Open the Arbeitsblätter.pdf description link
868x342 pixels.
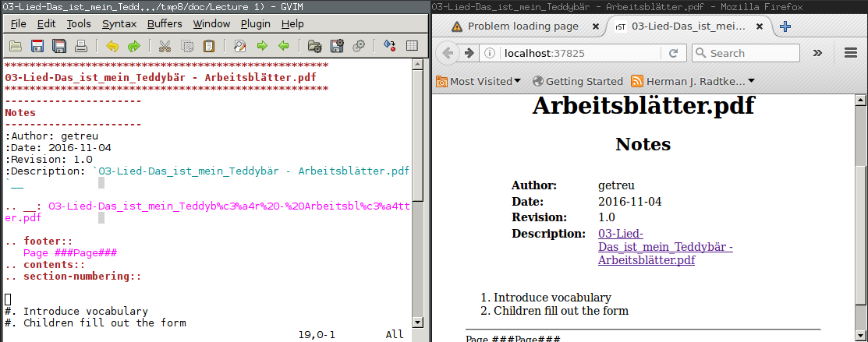(646, 247)
